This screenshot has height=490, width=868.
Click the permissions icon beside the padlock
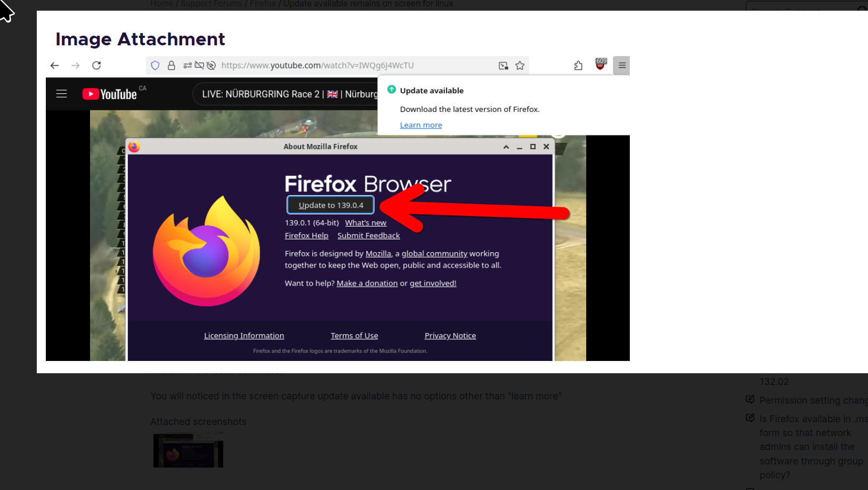click(x=188, y=66)
